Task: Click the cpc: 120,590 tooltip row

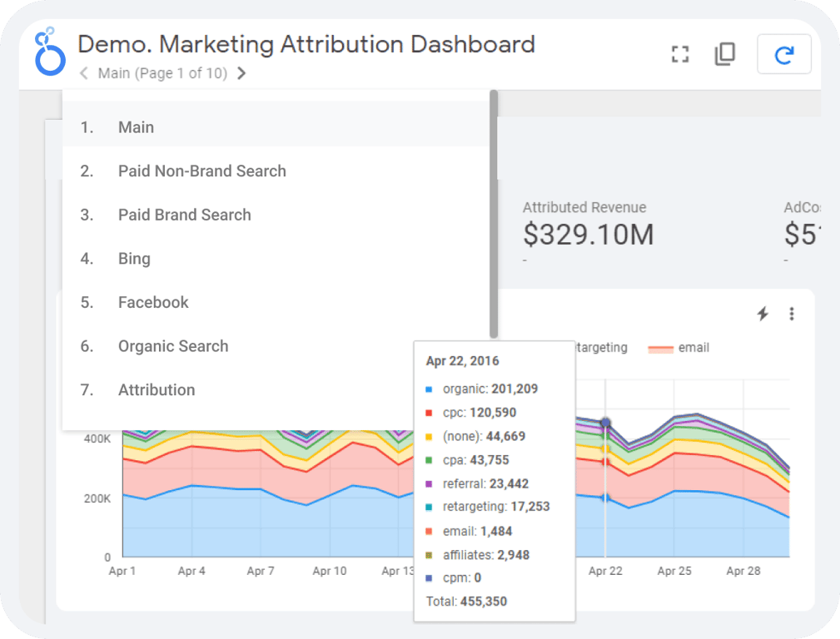Action: [x=471, y=413]
